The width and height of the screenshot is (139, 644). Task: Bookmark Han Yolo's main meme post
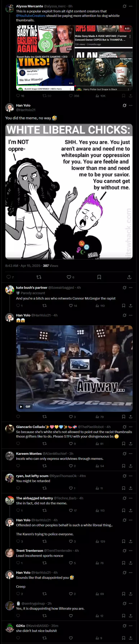click(x=99, y=277)
